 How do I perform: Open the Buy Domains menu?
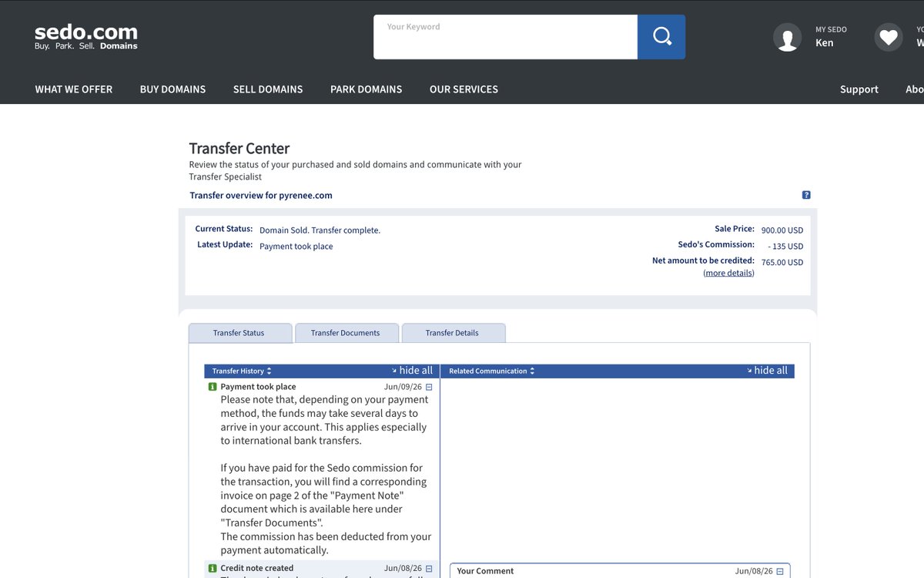click(172, 89)
